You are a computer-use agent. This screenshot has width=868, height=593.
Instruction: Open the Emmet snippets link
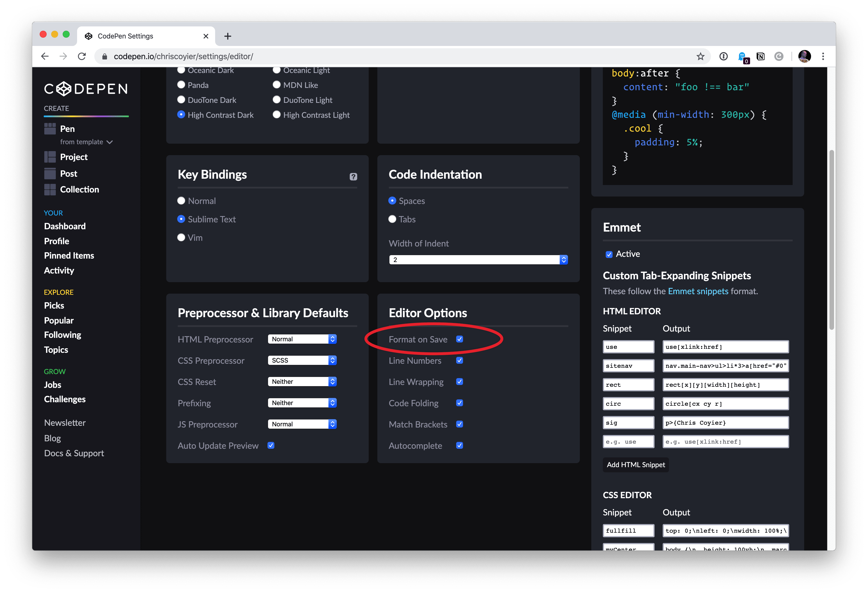[x=698, y=291]
